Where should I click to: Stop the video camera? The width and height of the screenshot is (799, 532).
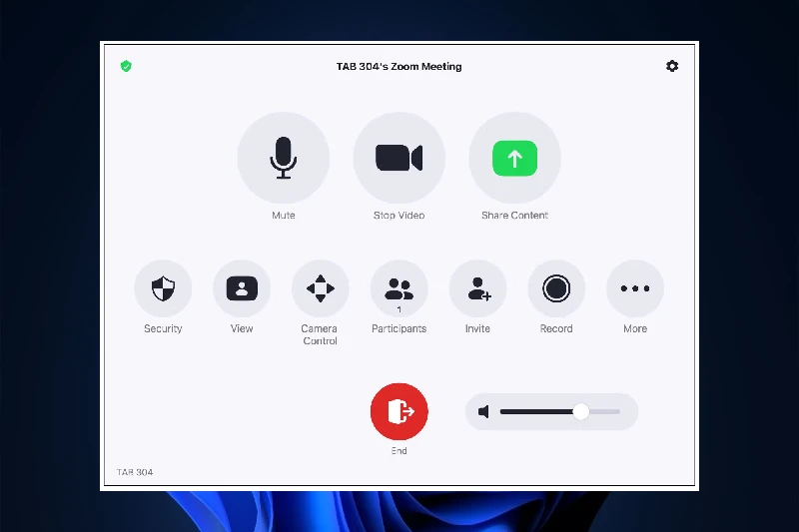(399, 158)
